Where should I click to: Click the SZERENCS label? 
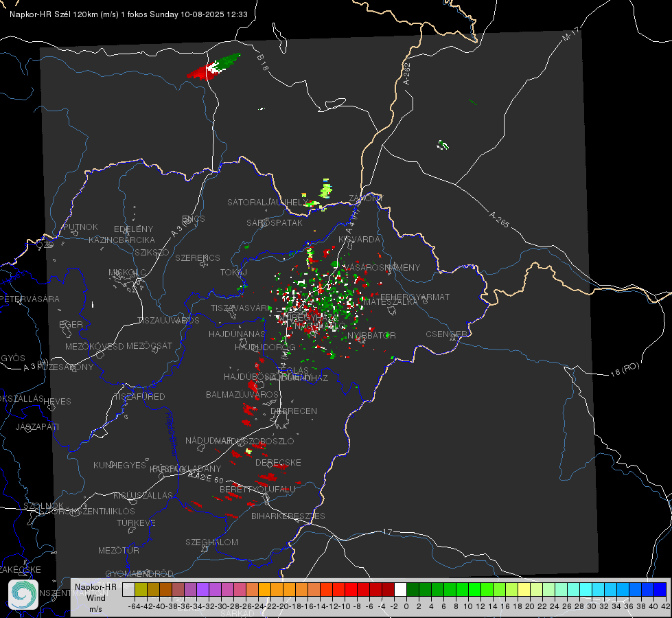point(198,257)
